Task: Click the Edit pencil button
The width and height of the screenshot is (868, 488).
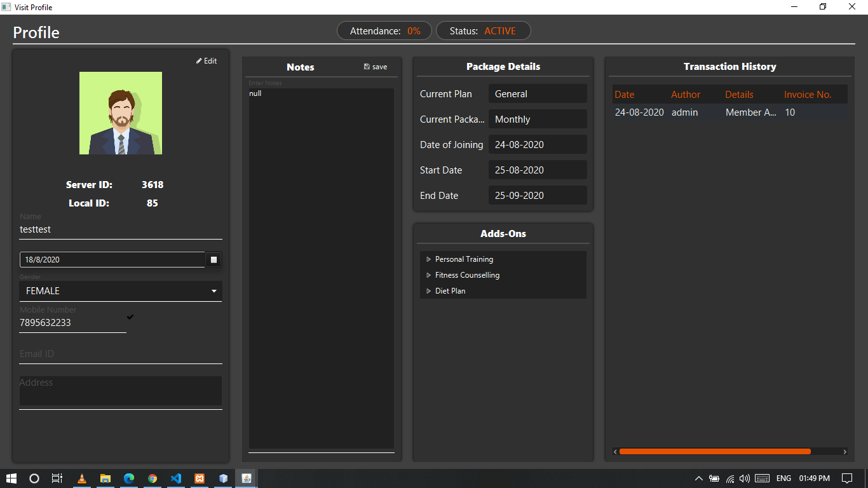Action: click(x=207, y=61)
